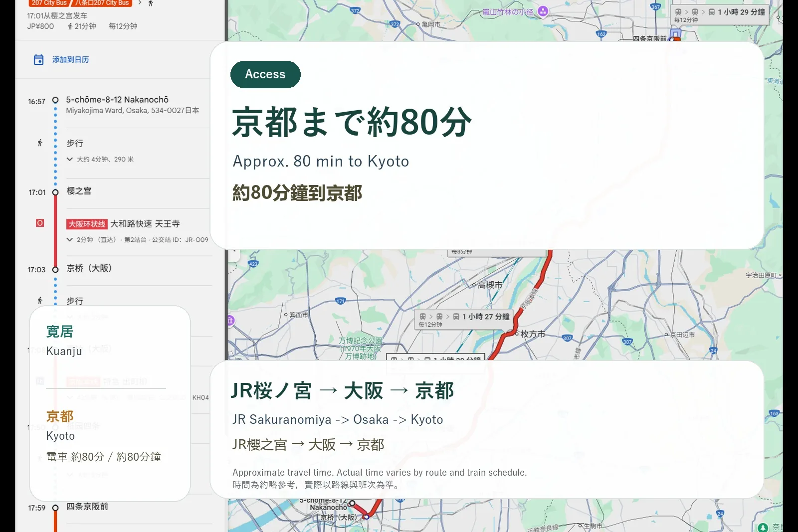Click the route 163 road shield
Viewport: 798px width, 532px height.
point(774,413)
